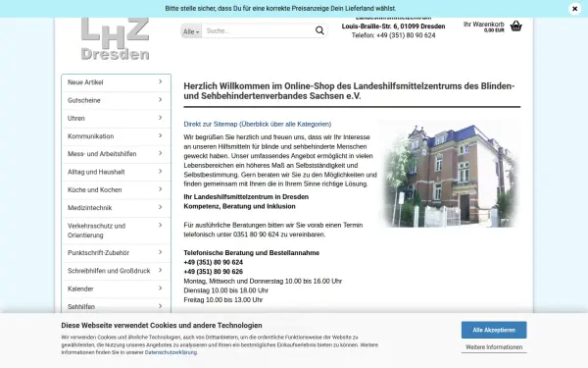The image size is (588, 368).
Task: Click 'Telefonische Beratung und Bestellannahme' heading
Action: tap(252, 253)
